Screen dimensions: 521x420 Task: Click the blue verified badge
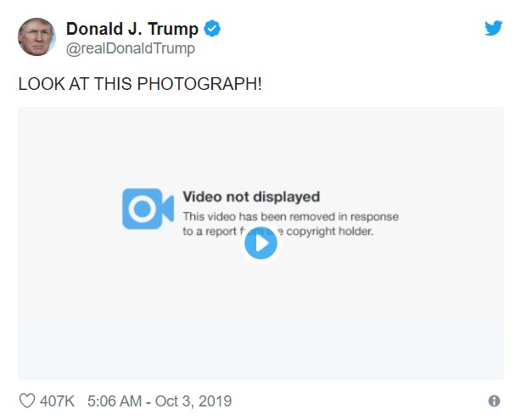click(x=212, y=30)
